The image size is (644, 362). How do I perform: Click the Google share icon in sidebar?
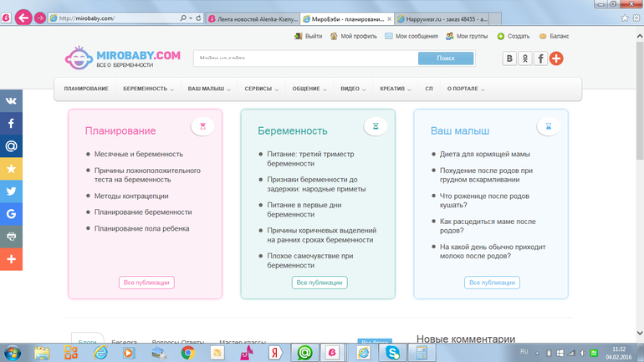[x=11, y=214]
